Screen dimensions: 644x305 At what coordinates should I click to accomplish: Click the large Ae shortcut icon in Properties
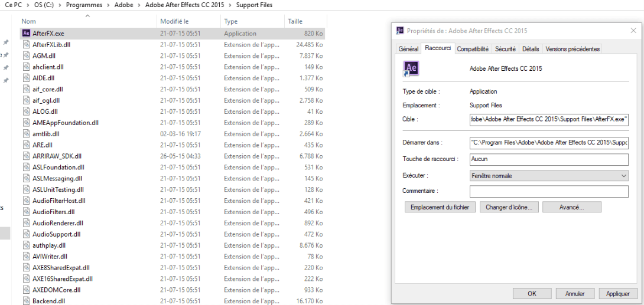point(411,68)
